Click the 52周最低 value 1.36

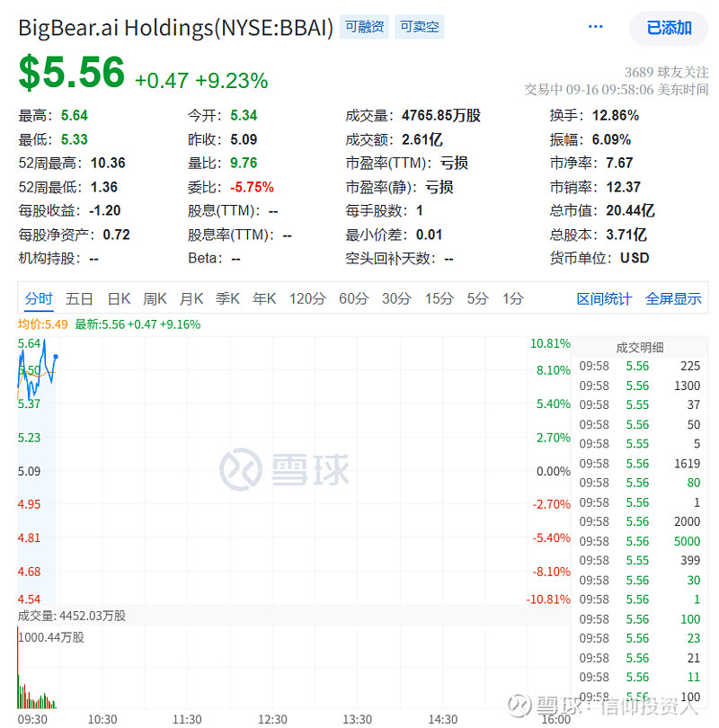coord(104,187)
